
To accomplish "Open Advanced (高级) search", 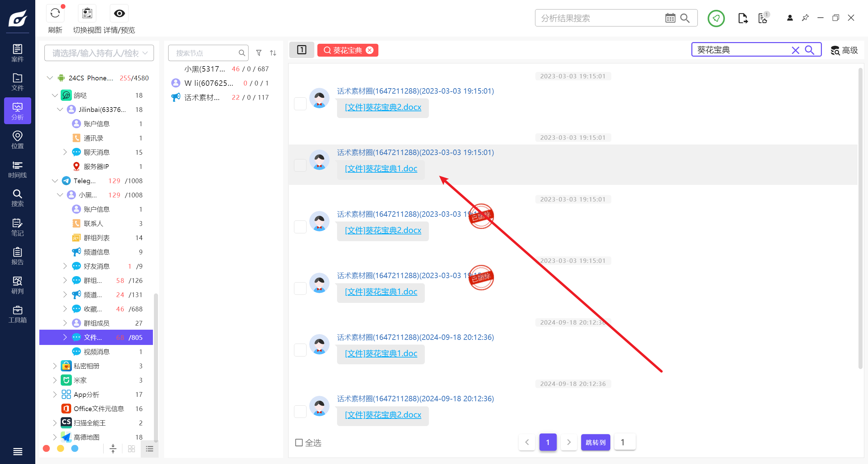I will [844, 51].
